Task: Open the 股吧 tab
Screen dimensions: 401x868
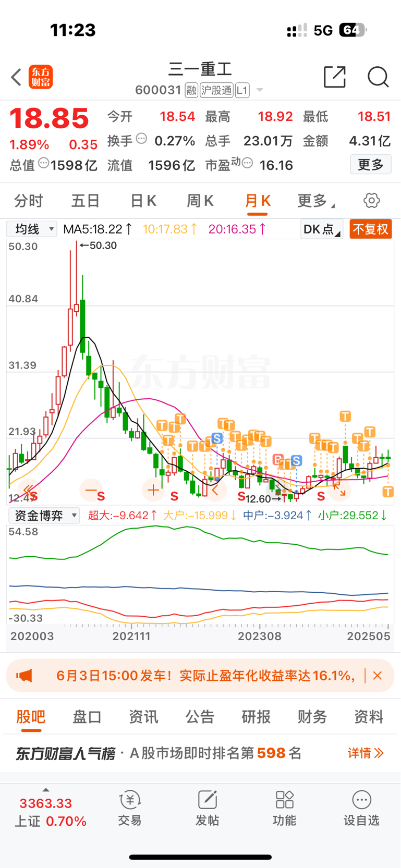Action: coord(31,717)
